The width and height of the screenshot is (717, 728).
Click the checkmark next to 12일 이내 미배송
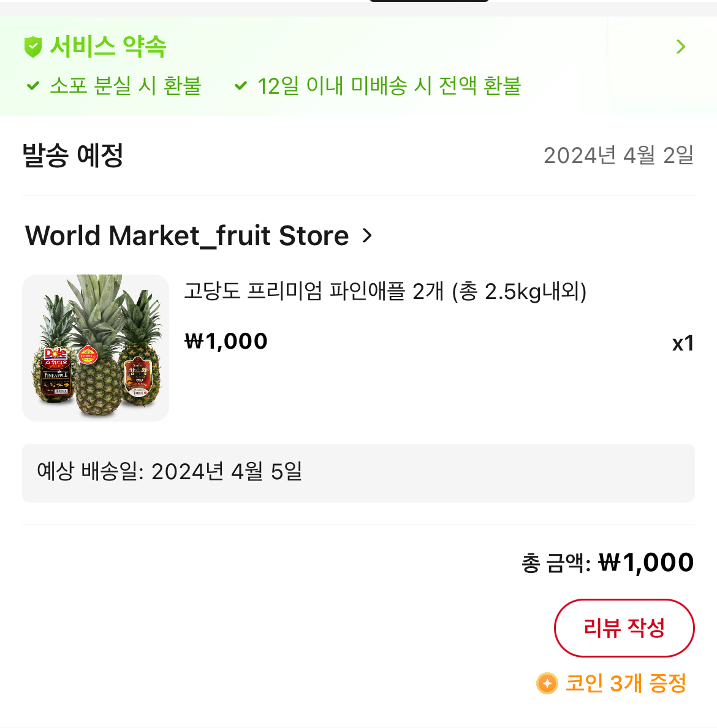pos(241,86)
